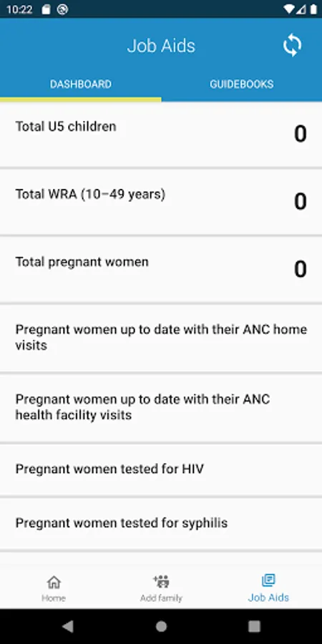Switch to the GUIDEBOOKS tab
This screenshot has width=322, height=644.
pos(242,84)
